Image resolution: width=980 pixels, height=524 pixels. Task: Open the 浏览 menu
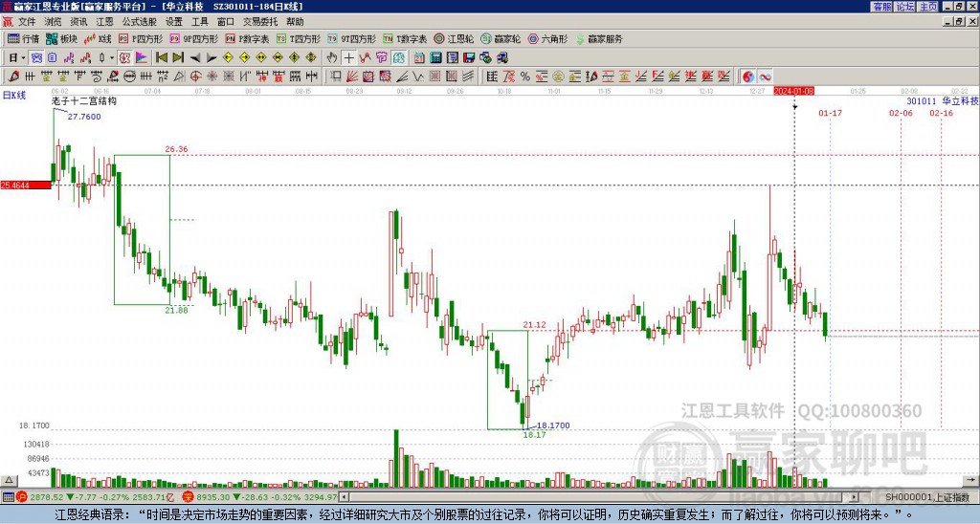tap(53, 22)
